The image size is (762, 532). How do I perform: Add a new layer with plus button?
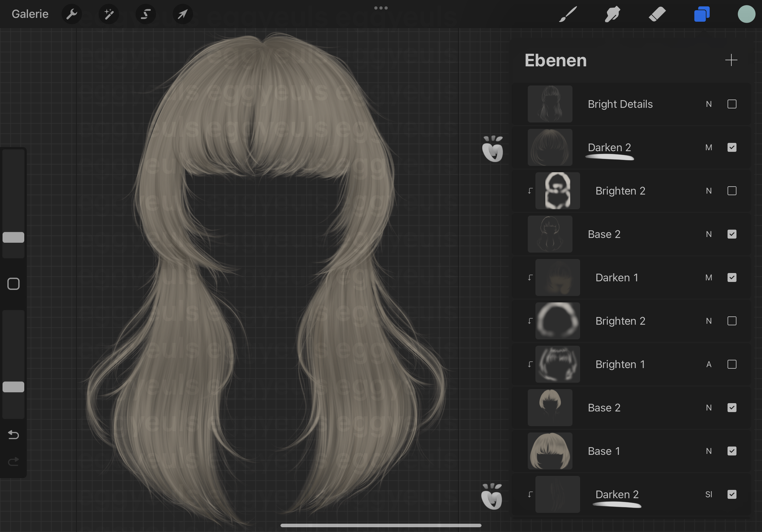pyautogui.click(x=731, y=60)
